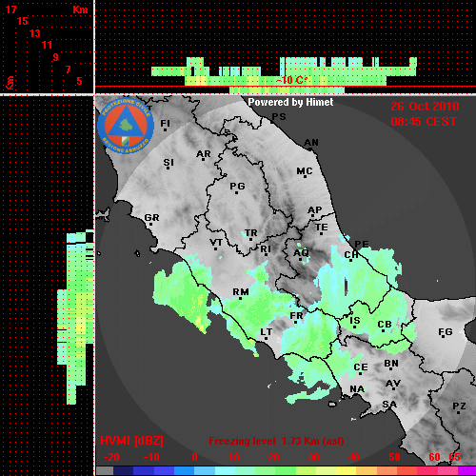The image size is (476, 476).
Task: Click the 9 km height label
Action: (56, 57)
